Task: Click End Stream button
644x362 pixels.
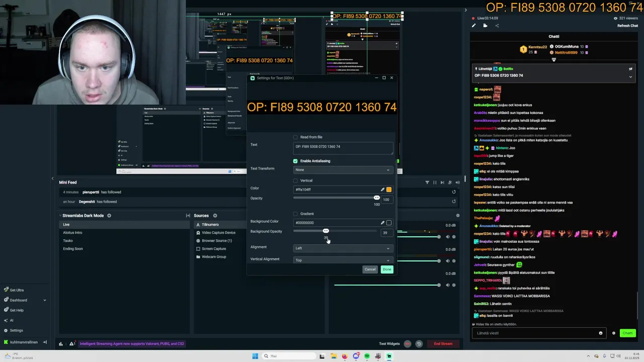Action: click(x=443, y=344)
